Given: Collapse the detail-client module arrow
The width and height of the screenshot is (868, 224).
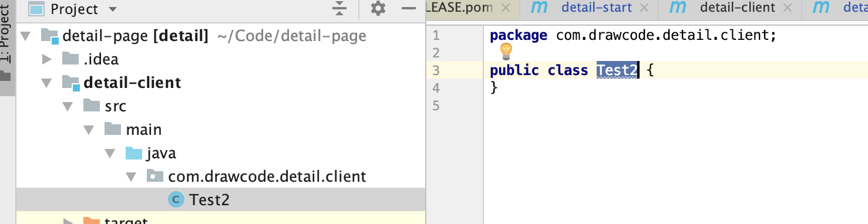Looking at the screenshot, I should click(46, 83).
